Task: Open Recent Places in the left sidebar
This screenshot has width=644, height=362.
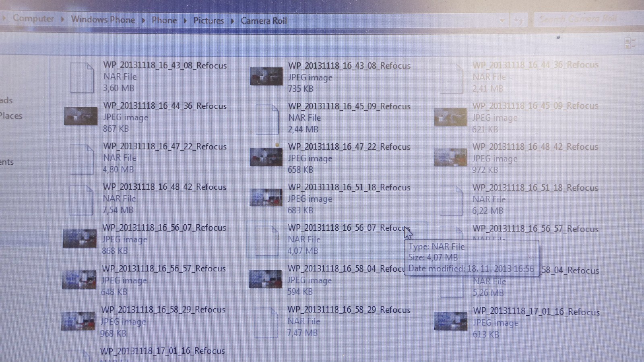Action: (11, 116)
